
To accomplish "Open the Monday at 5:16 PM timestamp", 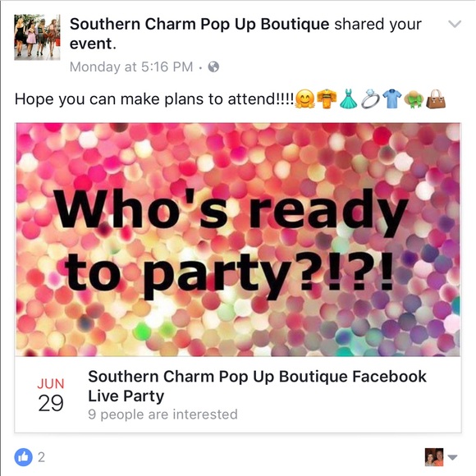I will point(131,66).
